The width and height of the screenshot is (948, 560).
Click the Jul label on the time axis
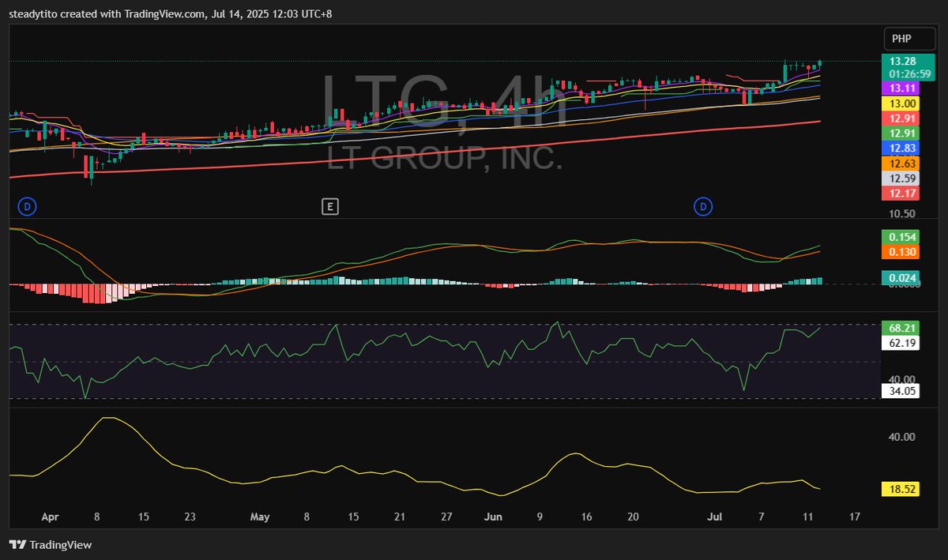(715, 517)
